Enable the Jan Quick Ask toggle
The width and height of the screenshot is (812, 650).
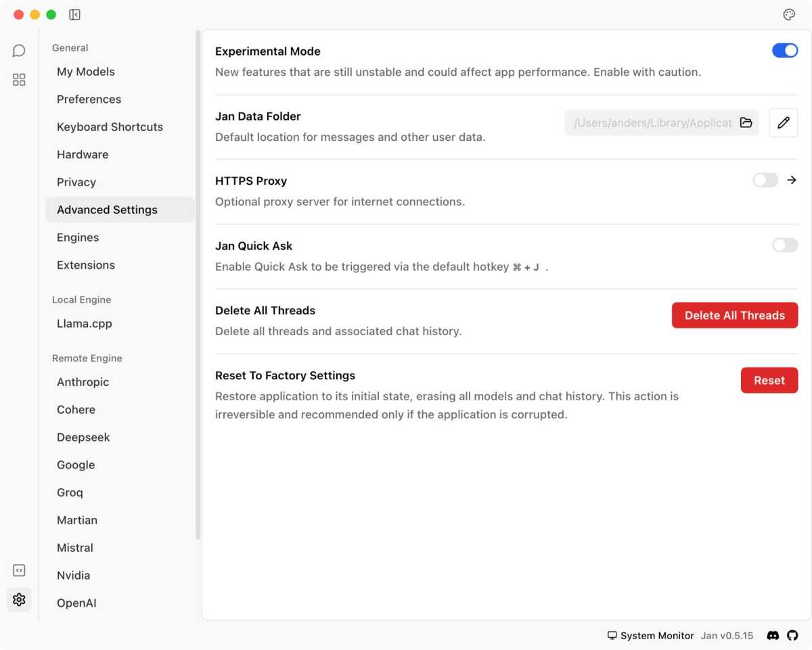coord(785,245)
